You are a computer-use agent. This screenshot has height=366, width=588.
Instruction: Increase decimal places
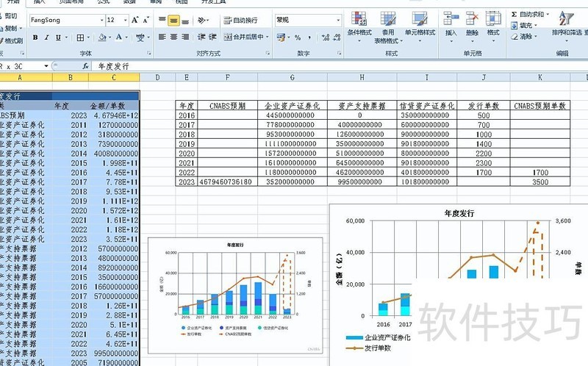point(326,37)
